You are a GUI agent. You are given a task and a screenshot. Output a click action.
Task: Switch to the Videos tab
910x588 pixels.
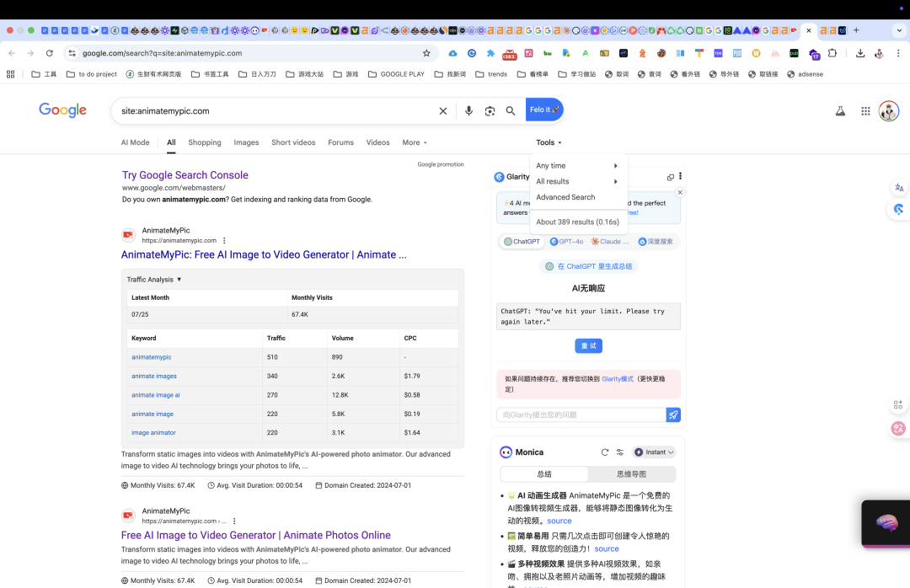[377, 142]
